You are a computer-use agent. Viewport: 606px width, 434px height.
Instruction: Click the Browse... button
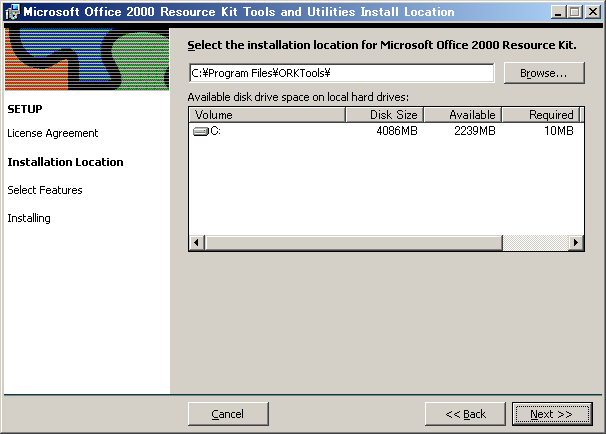(x=543, y=73)
